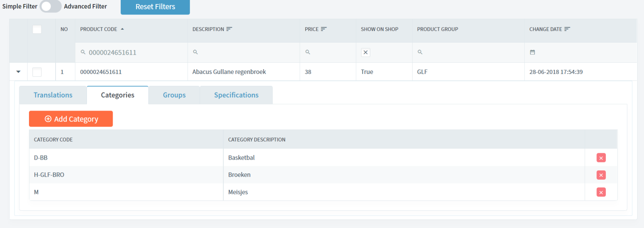Collapse the expanded row for product 0000024651611

[18, 72]
